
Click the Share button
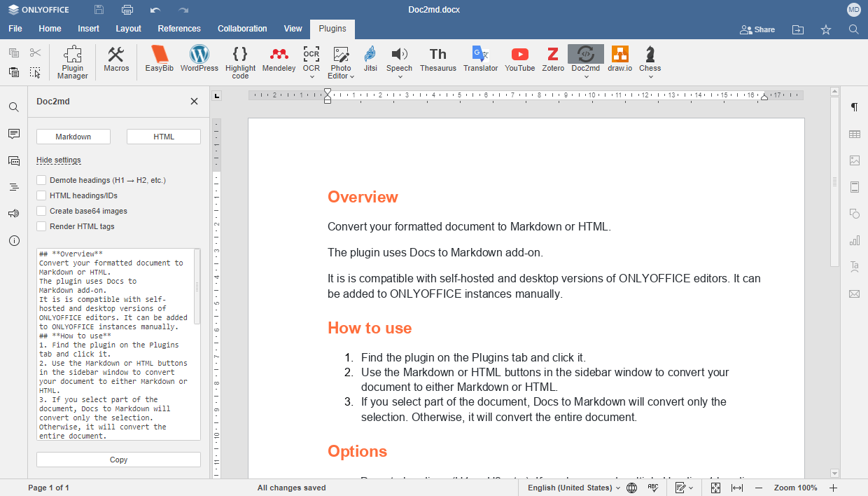(x=757, y=29)
